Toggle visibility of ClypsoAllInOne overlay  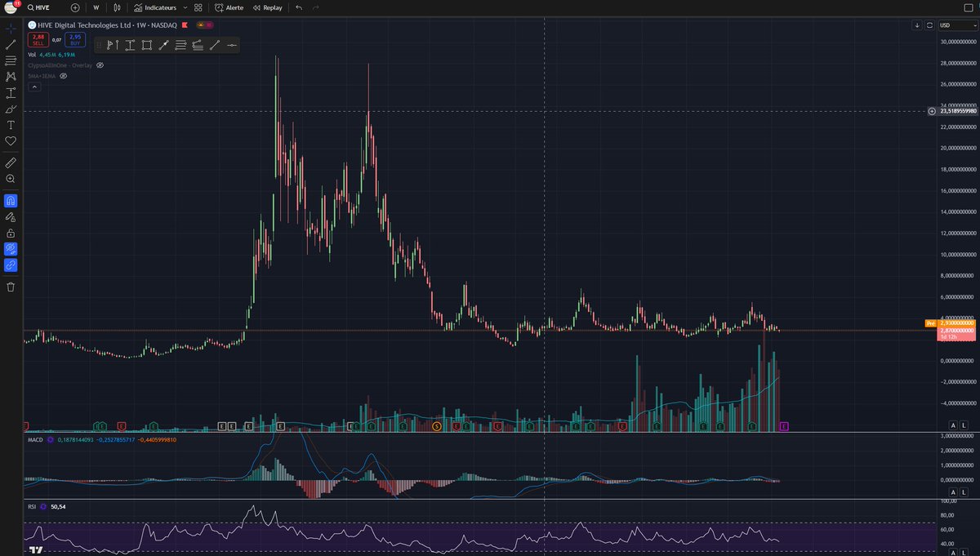pos(100,65)
